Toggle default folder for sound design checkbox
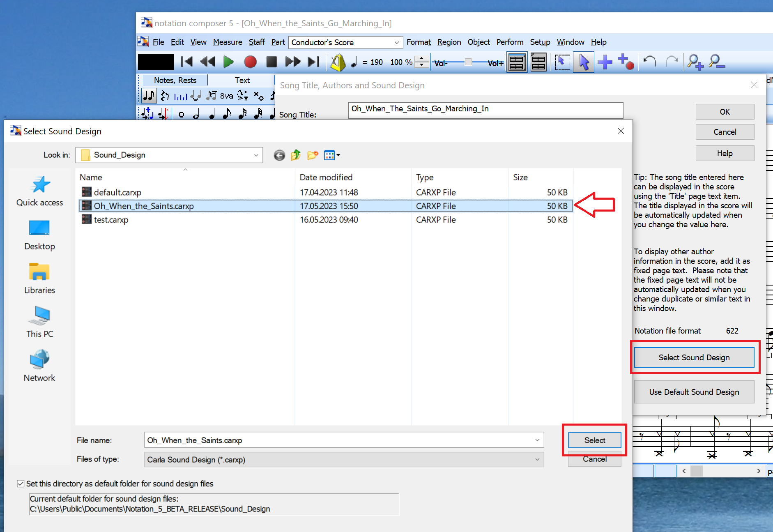773x532 pixels. (21, 484)
